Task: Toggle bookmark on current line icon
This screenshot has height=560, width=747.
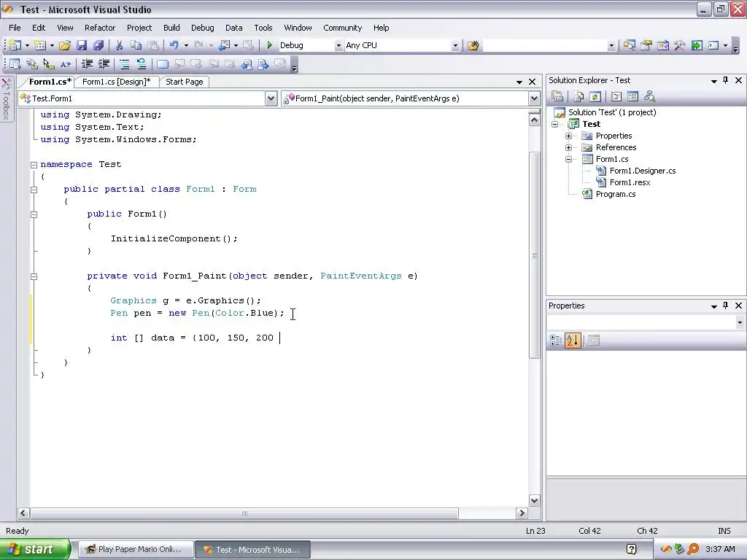Action: [x=163, y=64]
